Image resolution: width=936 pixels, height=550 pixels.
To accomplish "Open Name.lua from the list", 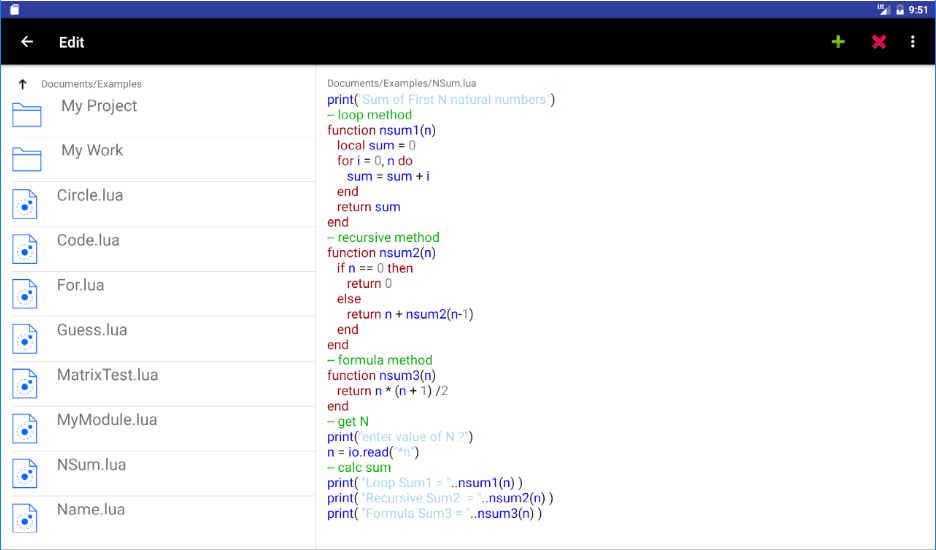I will click(x=91, y=509).
